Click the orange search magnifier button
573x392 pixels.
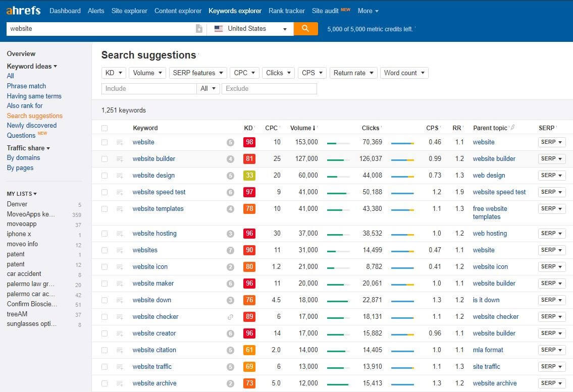305,29
